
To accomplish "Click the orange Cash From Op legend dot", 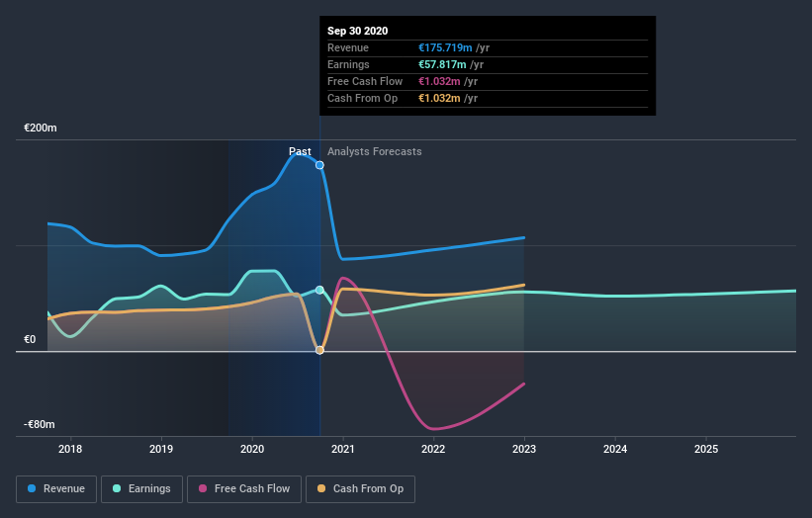I will (x=321, y=488).
